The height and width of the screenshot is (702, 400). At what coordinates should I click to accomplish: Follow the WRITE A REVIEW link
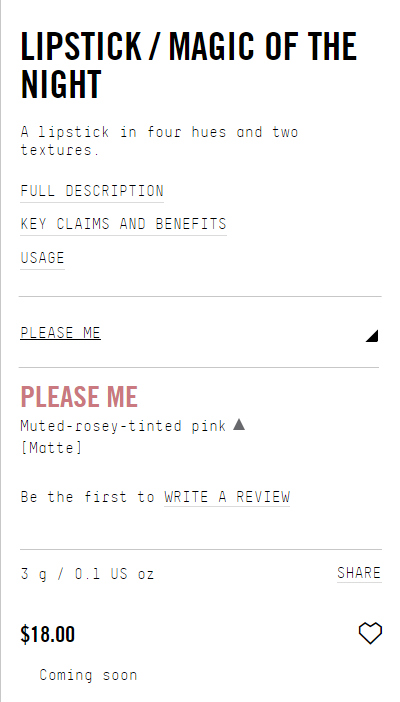pyautogui.click(x=227, y=497)
